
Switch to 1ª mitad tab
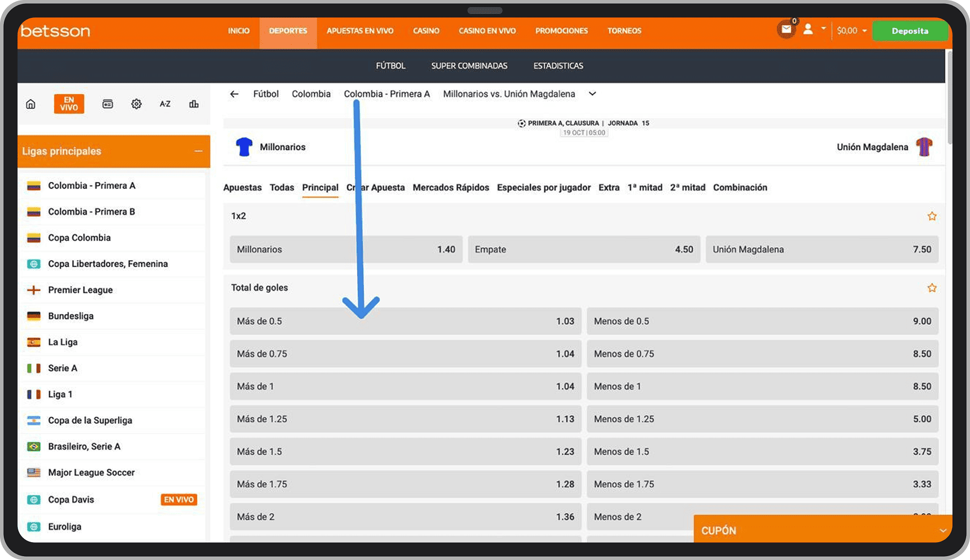pyautogui.click(x=645, y=187)
